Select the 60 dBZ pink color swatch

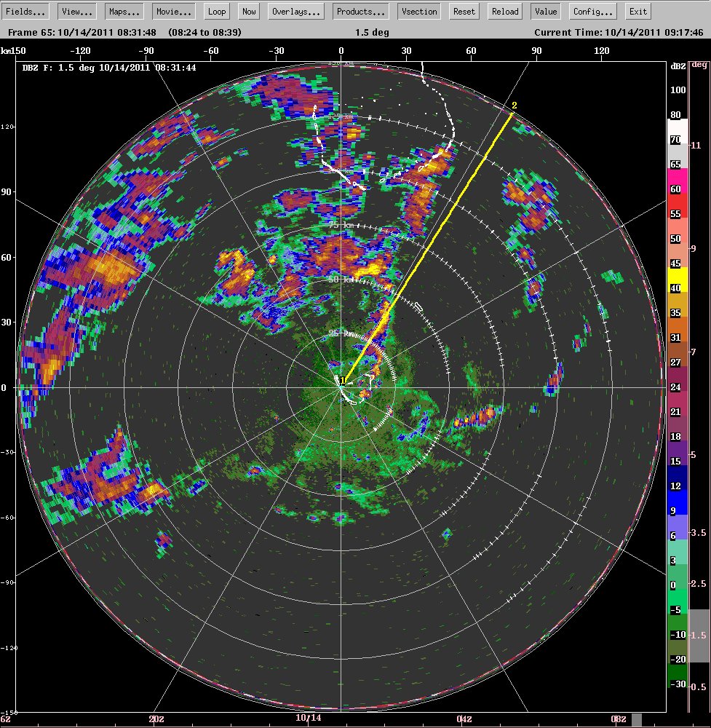click(678, 182)
